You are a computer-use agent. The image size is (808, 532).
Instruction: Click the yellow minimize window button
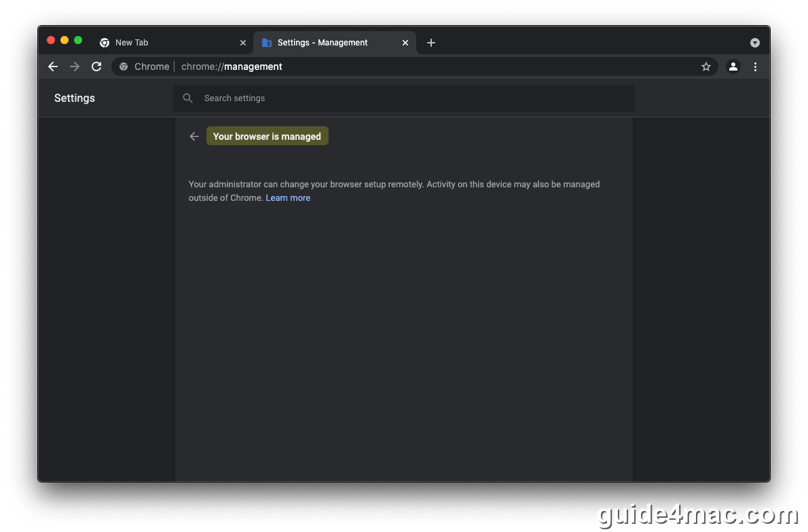pos(65,40)
